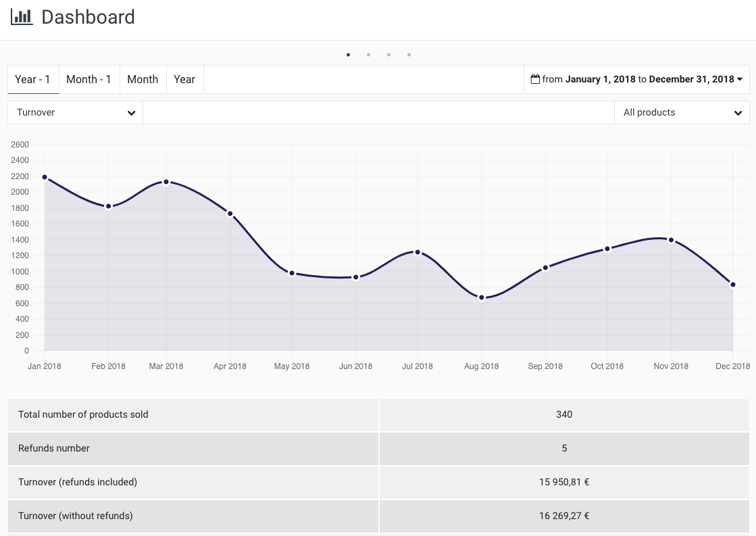Go to the second carousel pagination dot
756x536 pixels.
click(368, 55)
